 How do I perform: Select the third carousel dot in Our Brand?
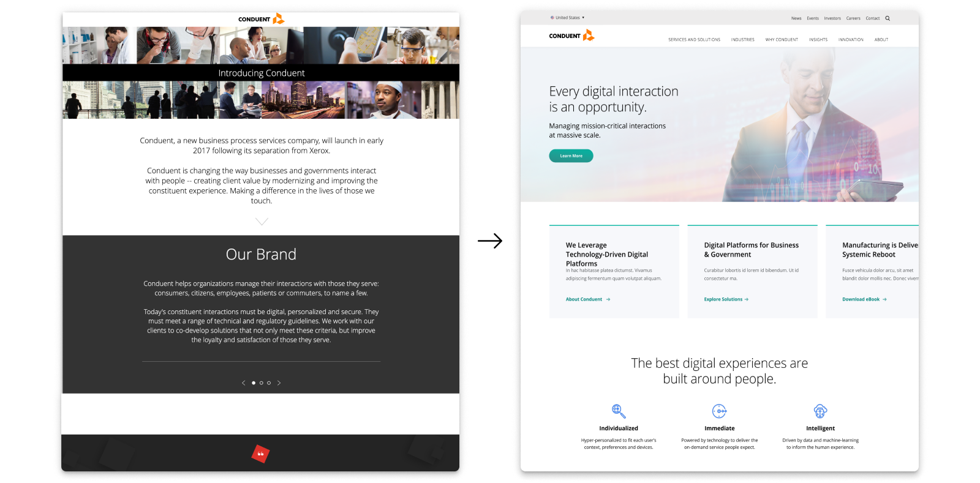tap(269, 383)
